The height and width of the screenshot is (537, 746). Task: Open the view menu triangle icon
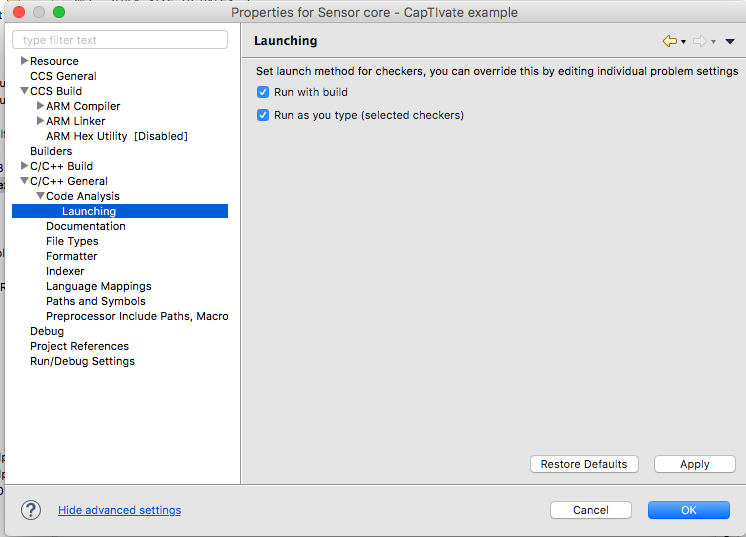(730, 41)
